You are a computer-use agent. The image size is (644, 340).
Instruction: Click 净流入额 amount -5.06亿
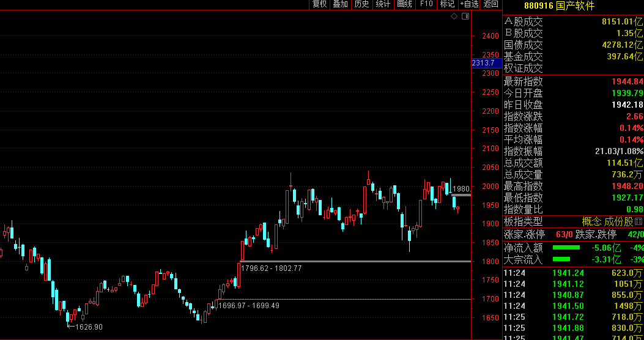click(x=606, y=248)
